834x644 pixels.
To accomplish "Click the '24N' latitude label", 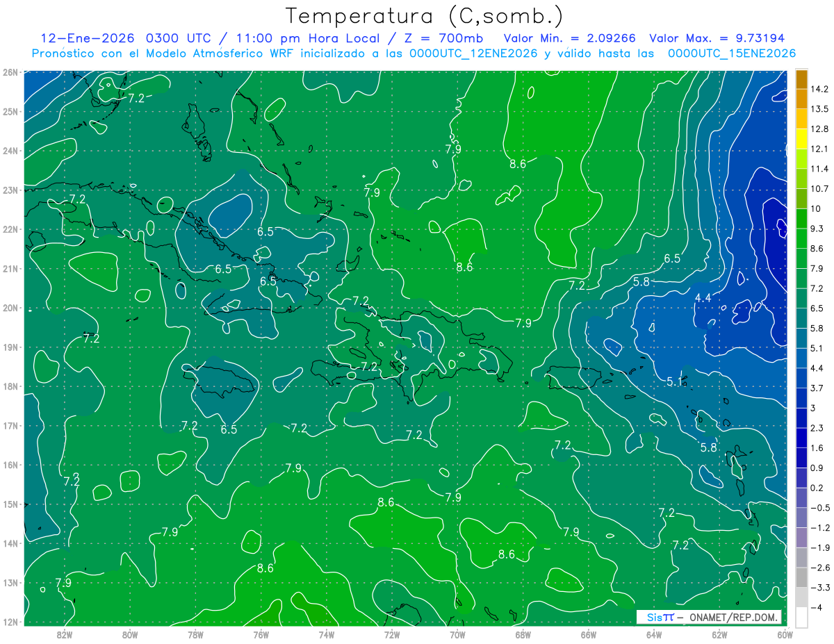I will [x=10, y=151].
